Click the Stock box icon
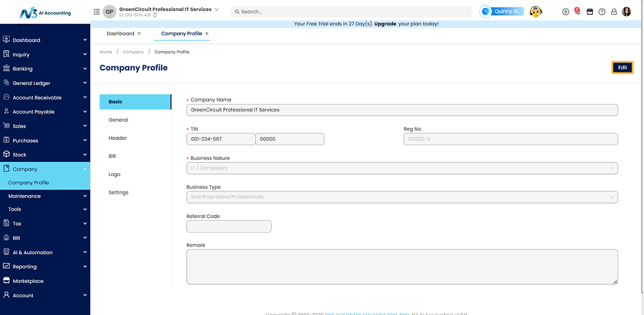 pos(6,154)
